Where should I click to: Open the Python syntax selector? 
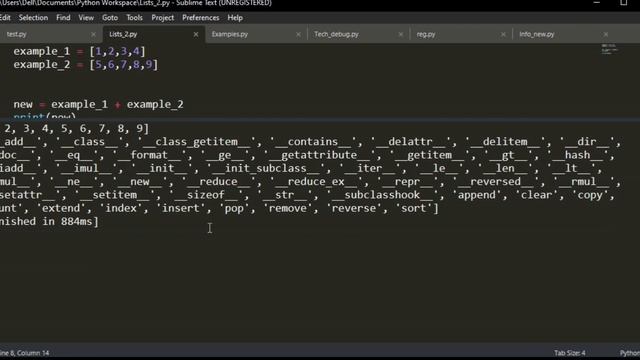click(630, 353)
